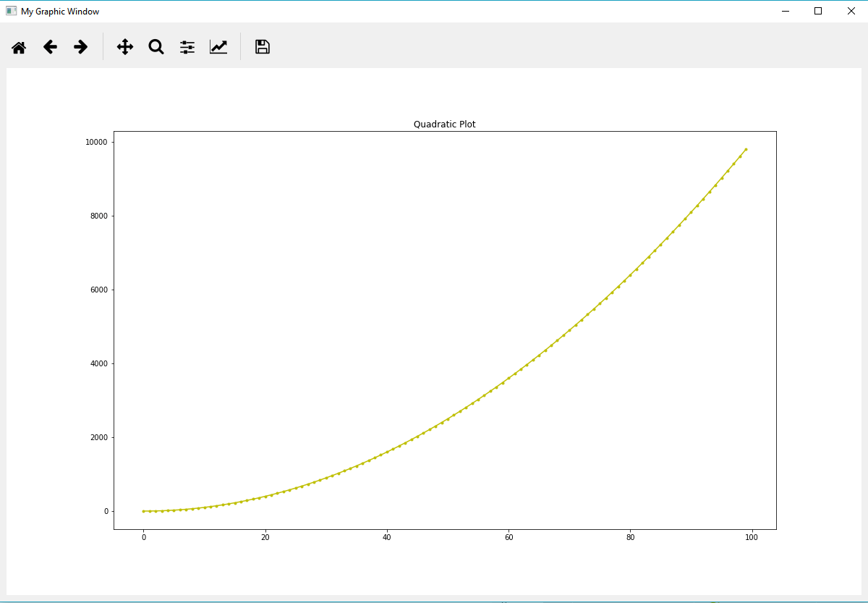Click the application icon in title bar
The height and width of the screenshot is (603, 868).
pyautogui.click(x=10, y=11)
